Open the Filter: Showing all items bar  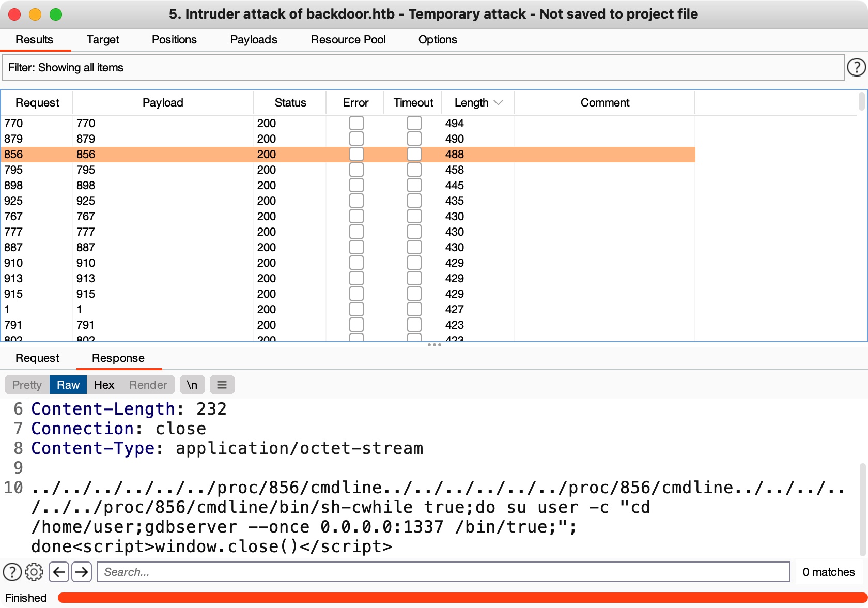click(x=424, y=67)
